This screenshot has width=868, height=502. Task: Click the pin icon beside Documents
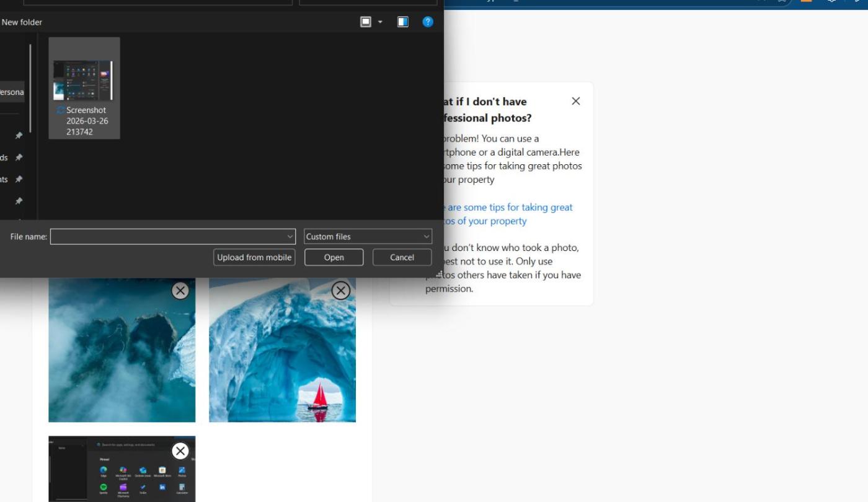(x=19, y=179)
